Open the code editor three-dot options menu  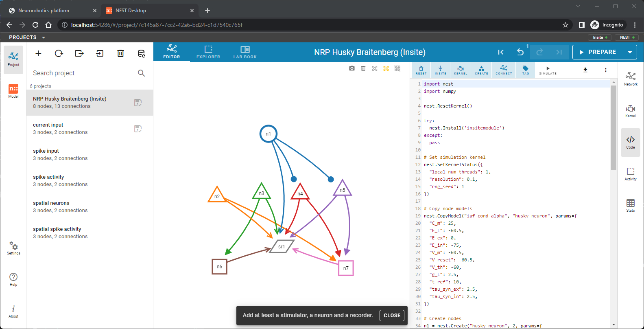tap(606, 70)
